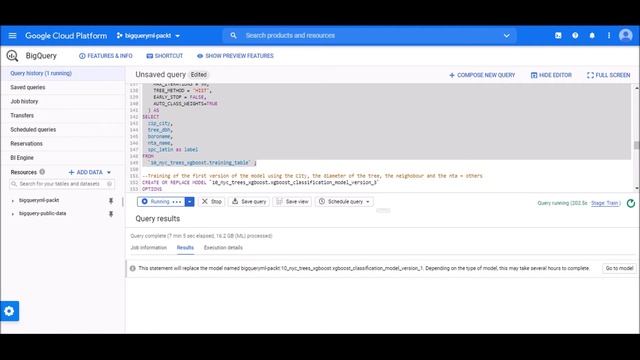Click the editor scrollbar up arrow

click(x=636, y=87)
